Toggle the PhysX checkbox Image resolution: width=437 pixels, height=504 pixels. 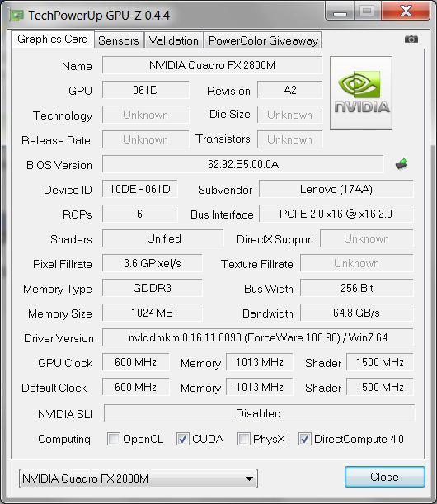244,439
